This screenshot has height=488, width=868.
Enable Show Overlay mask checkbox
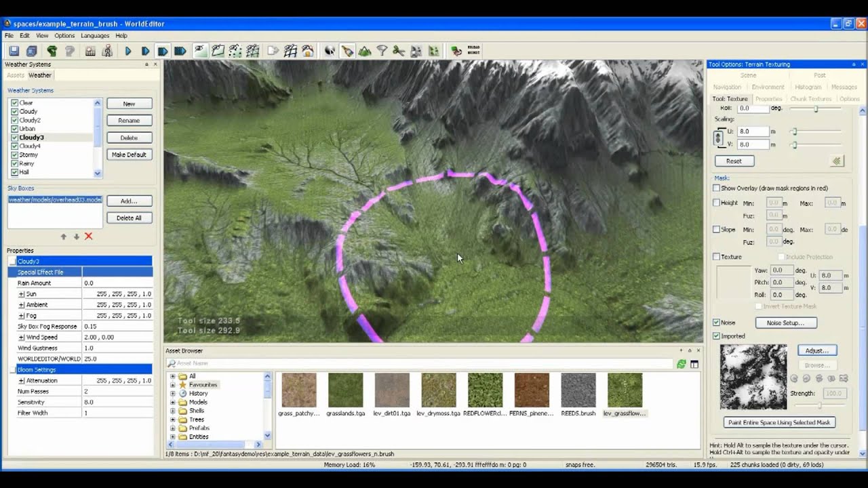[x=716, y=188]
